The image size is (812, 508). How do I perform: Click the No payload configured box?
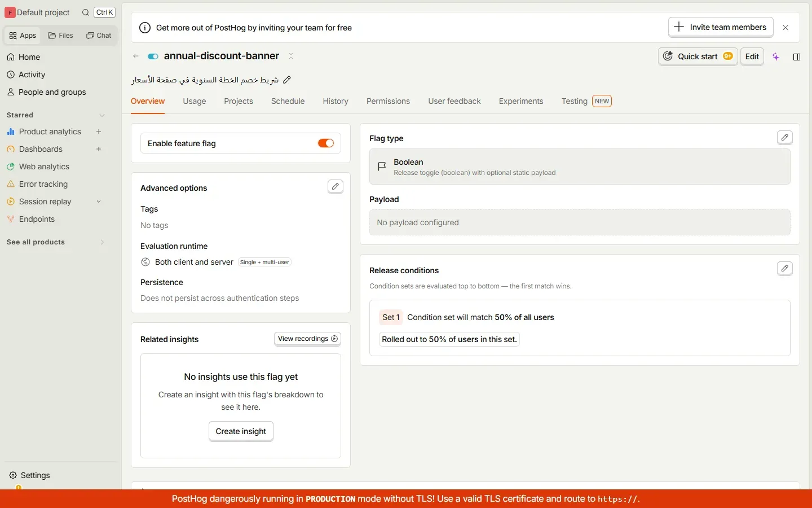coord(580,222)
